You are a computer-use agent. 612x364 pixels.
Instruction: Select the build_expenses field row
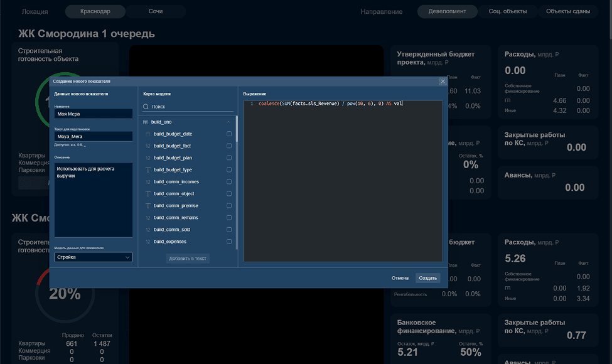click(x=188, y=242)
